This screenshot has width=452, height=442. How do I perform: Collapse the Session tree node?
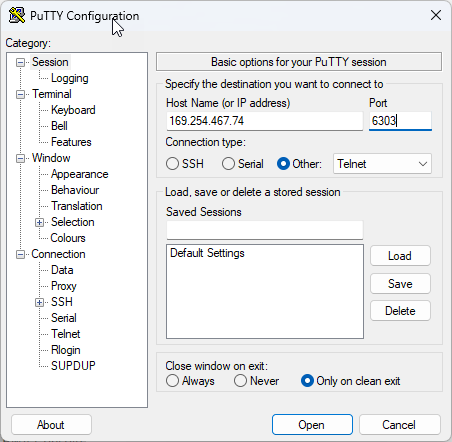pos(21,62)
